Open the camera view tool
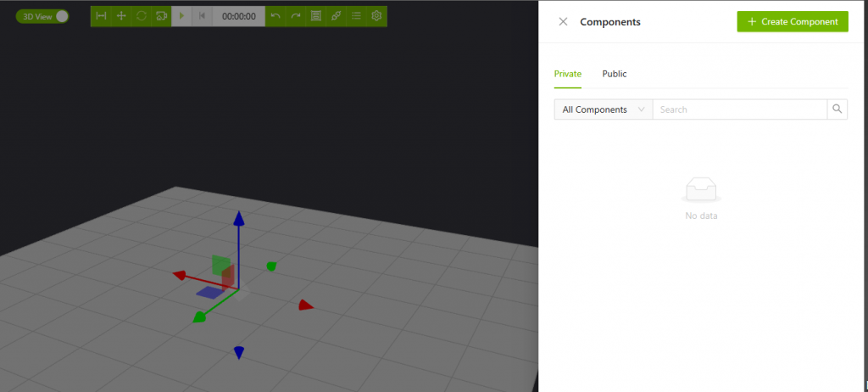The image size is (868, 392). pos(161,16)
